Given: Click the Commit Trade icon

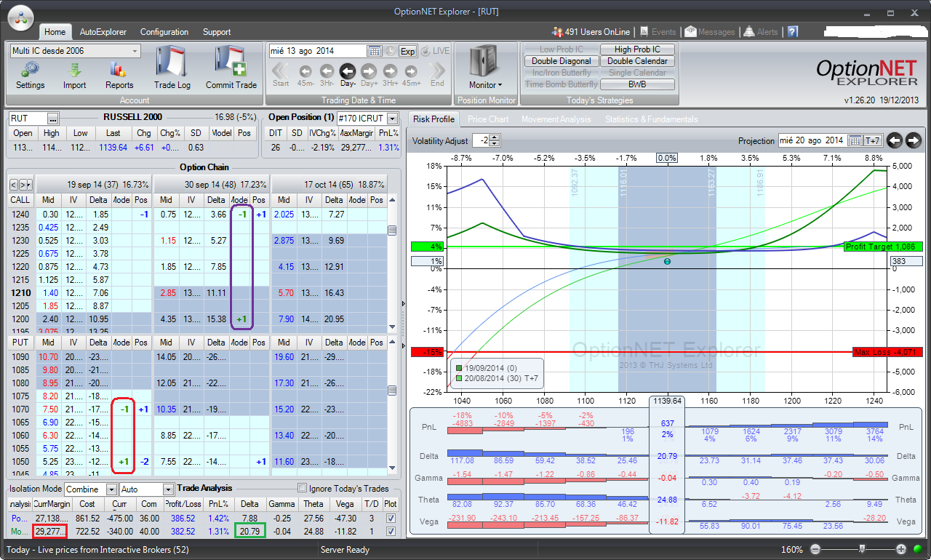Looking at the screenshot, I should [231, 64].
